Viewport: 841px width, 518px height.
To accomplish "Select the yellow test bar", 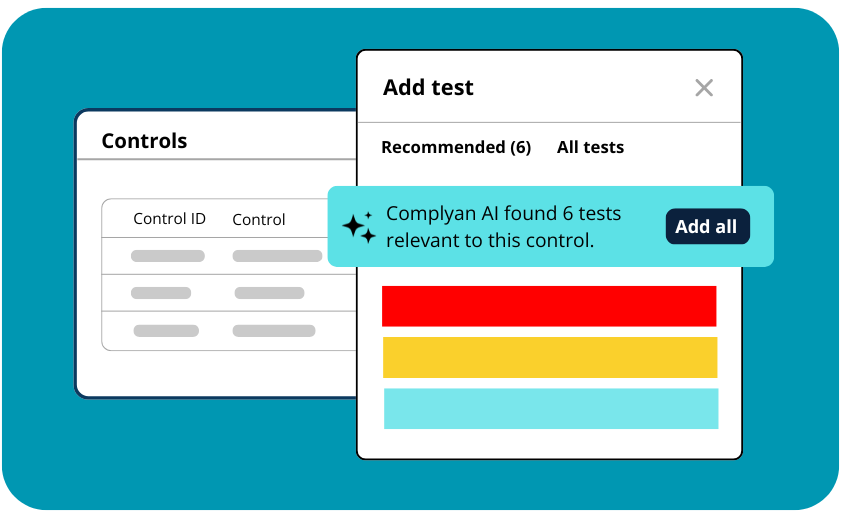I will [x=549, y=357].
